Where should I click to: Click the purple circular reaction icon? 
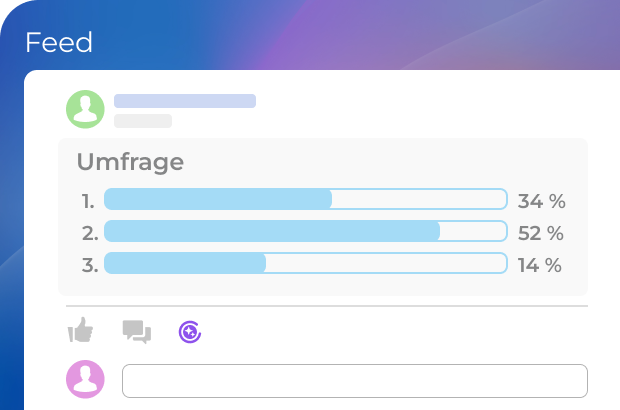(x=190, y=331)
